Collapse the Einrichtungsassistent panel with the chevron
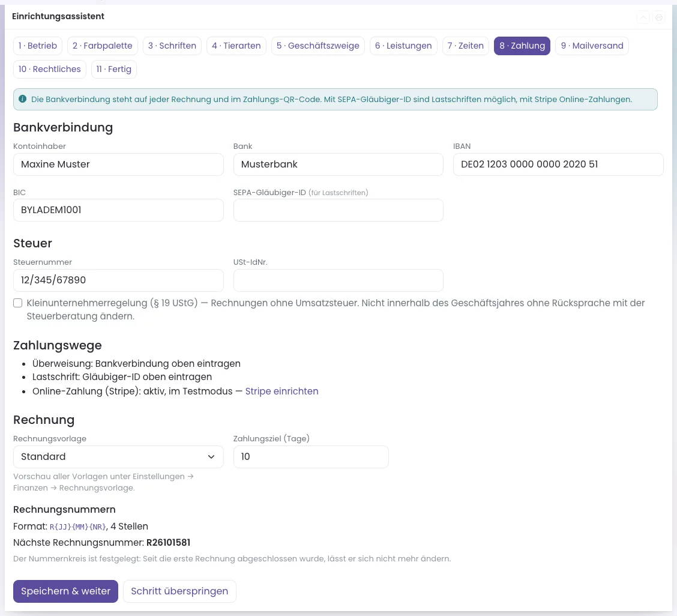677x616 pixels. [x=643, y=17]
